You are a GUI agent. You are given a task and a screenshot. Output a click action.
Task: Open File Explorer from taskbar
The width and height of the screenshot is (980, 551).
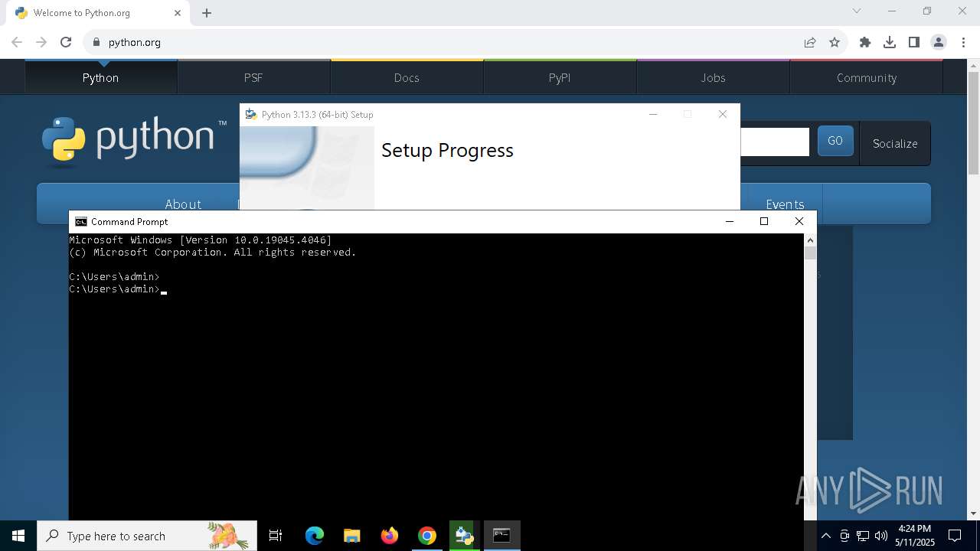coord(352,536)
